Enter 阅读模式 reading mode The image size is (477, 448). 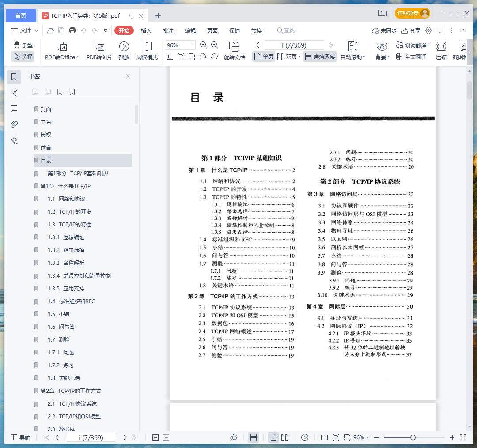point(147,51)
